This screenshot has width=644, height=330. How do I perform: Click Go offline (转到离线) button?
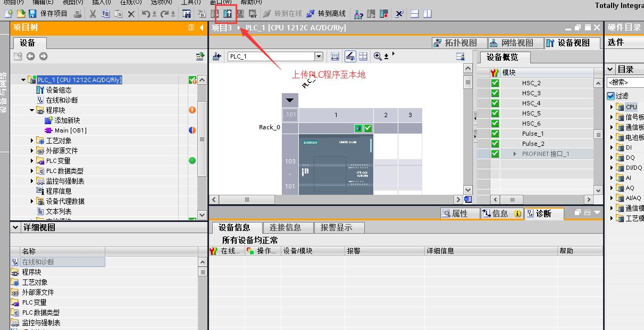tap(326, 13)
